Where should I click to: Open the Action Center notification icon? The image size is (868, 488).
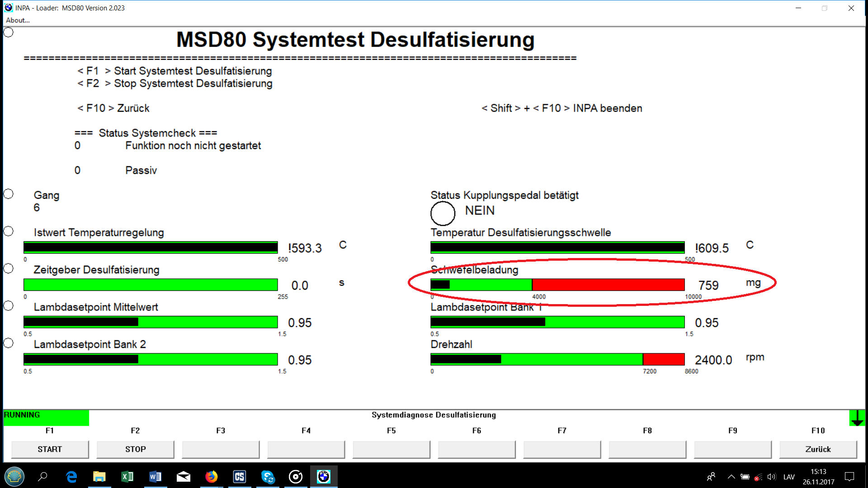pyautogui.click(x=849, y=476)
